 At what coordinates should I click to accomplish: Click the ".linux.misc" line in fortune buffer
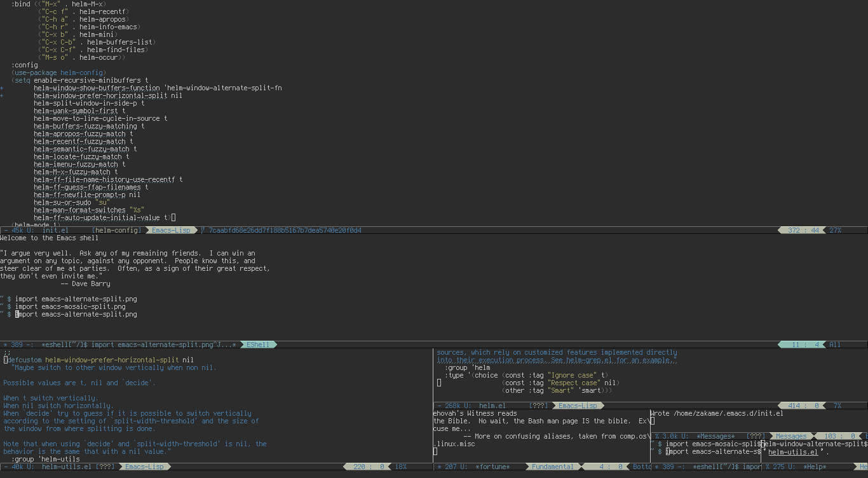[454, 444]
